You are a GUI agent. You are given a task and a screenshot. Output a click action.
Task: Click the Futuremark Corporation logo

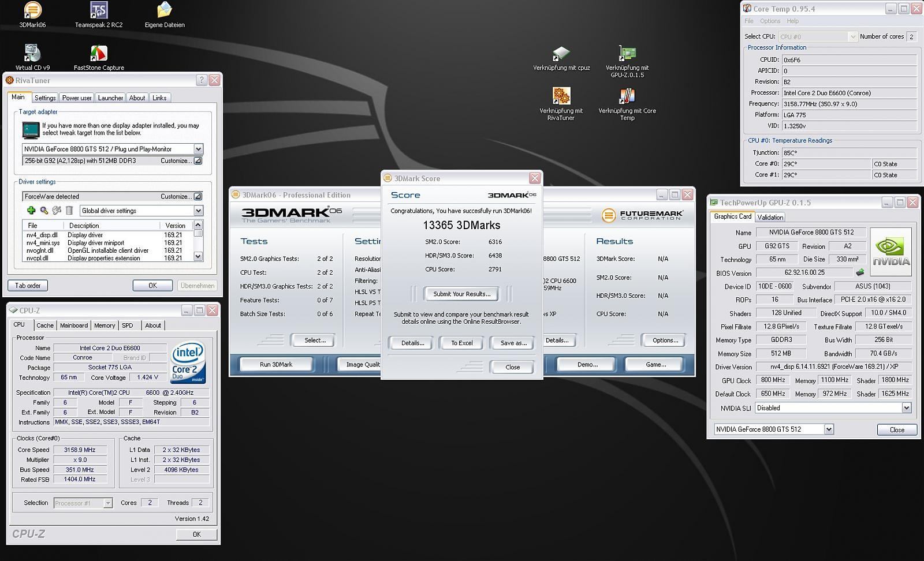[x=642, y=215]
